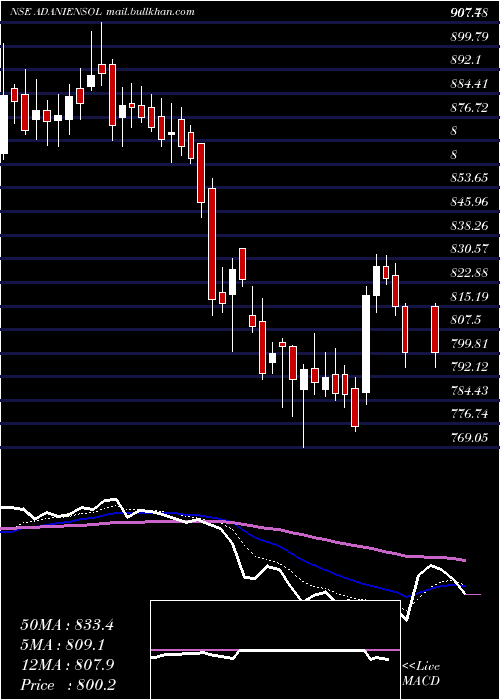Screen dimensions: 500x700
Task: Select the 792.12 price axis label
Action: (469, 367)
